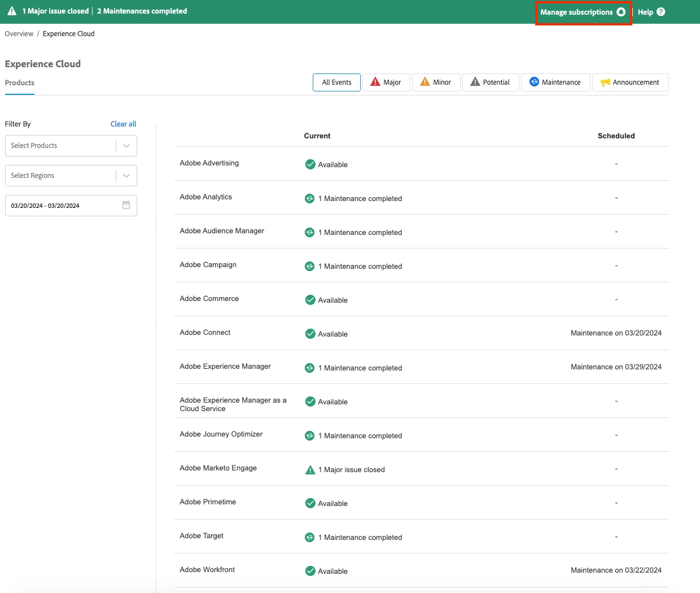This screenshot has width=700, height=593.
Task: Open the Select Regions dropdown
Action: coord(71,176)
